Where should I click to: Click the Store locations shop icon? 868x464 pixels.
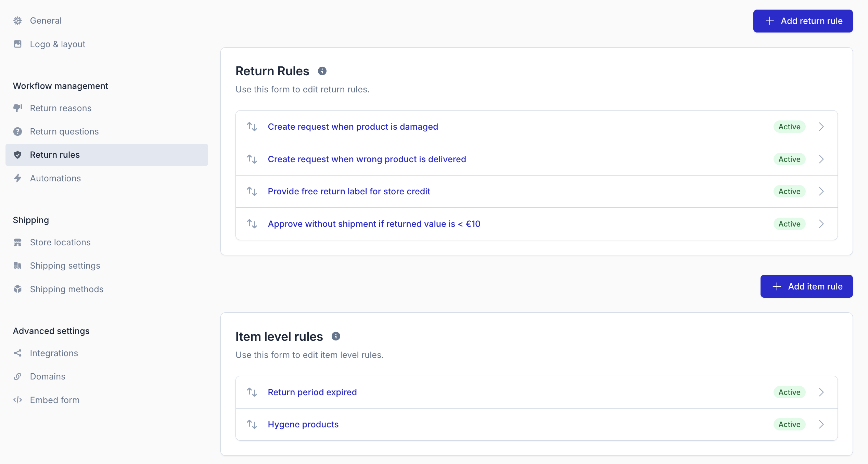coord(18,242)
